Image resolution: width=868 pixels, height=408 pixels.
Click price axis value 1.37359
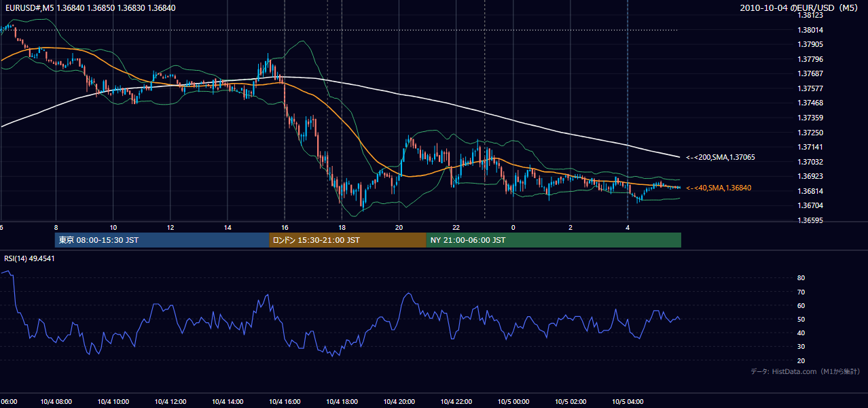[810, 118]
